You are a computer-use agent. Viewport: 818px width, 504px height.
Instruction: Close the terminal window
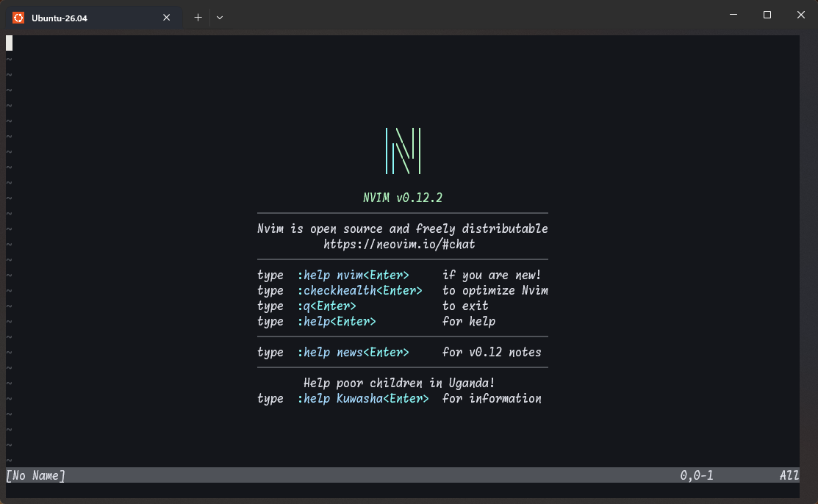click(801, 15)
